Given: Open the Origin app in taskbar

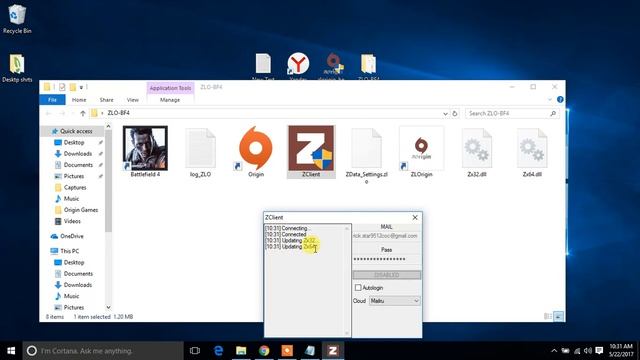Looking at the screenshot, I should pyautogui.click(x=287, y=351).
